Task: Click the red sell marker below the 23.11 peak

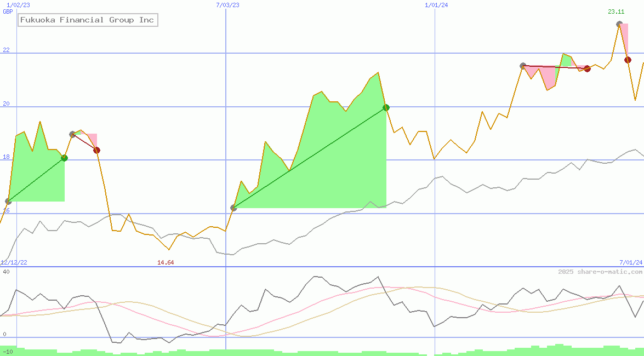Action: pos(628,60)
